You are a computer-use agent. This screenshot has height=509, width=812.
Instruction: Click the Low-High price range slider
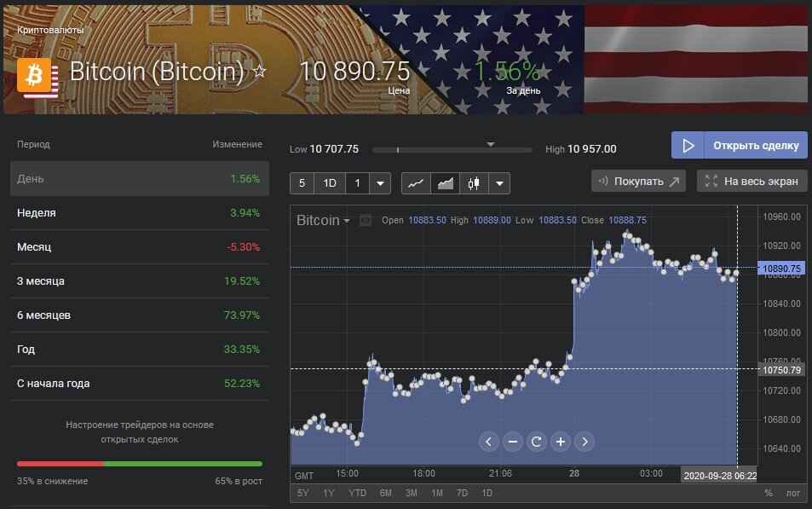click(x=452, y=149)
